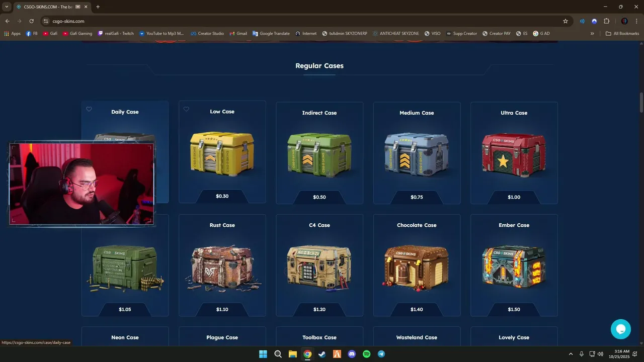Viewport: 644px width, 362px height.
Task: Open the Gafi Gaming bookmark
Action: point(77,33)
